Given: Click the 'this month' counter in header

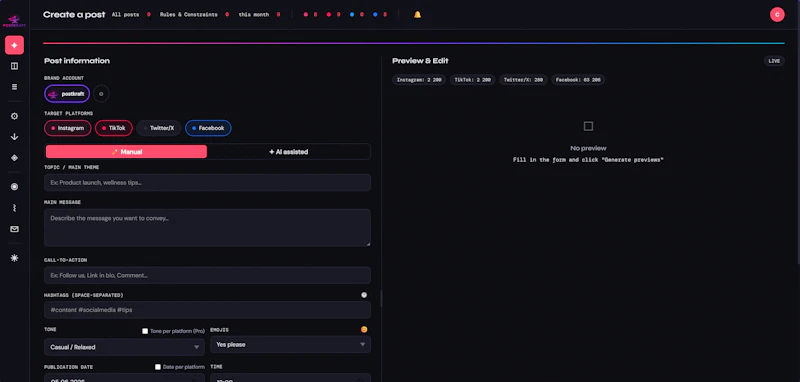Looking at the screenshot, I should (259, 15).
